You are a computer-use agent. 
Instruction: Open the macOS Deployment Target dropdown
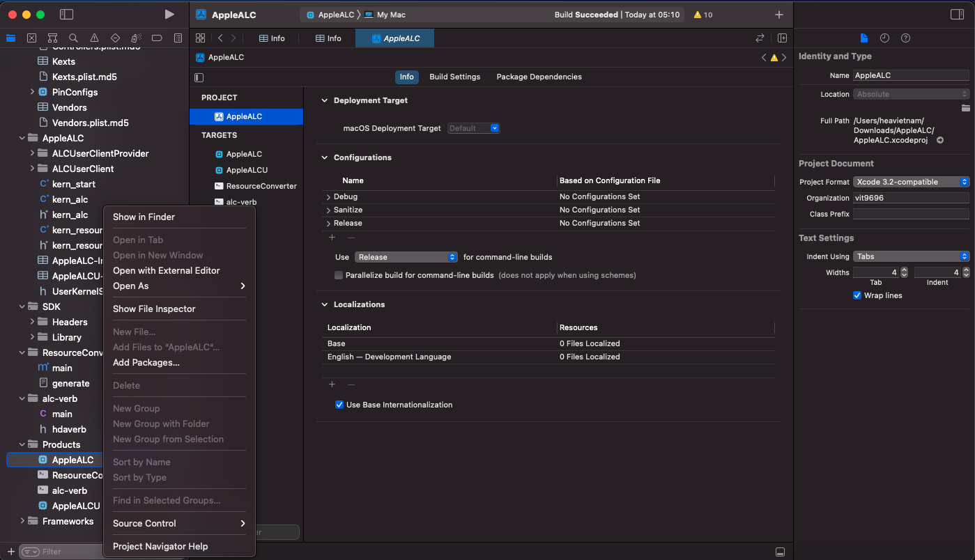tap(473, 128)
